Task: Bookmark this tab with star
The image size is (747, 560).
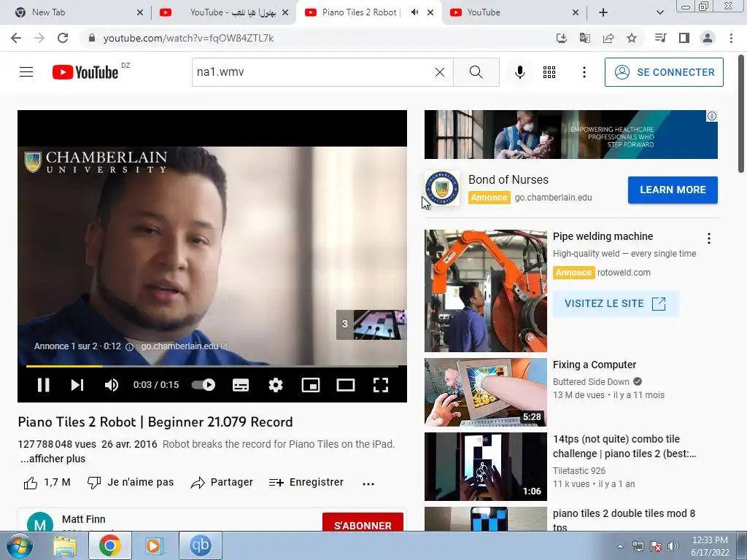Action: (x=632, y=38)
